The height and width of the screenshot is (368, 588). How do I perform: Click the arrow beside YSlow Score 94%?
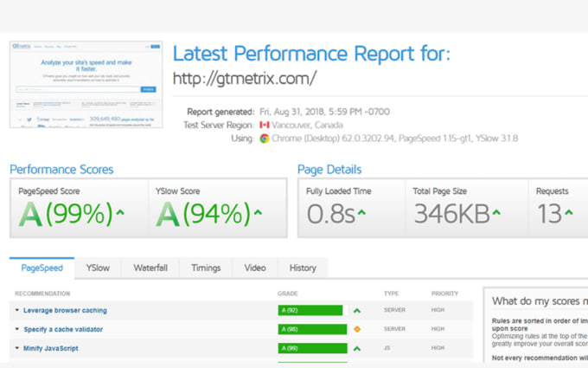(258, 212)
